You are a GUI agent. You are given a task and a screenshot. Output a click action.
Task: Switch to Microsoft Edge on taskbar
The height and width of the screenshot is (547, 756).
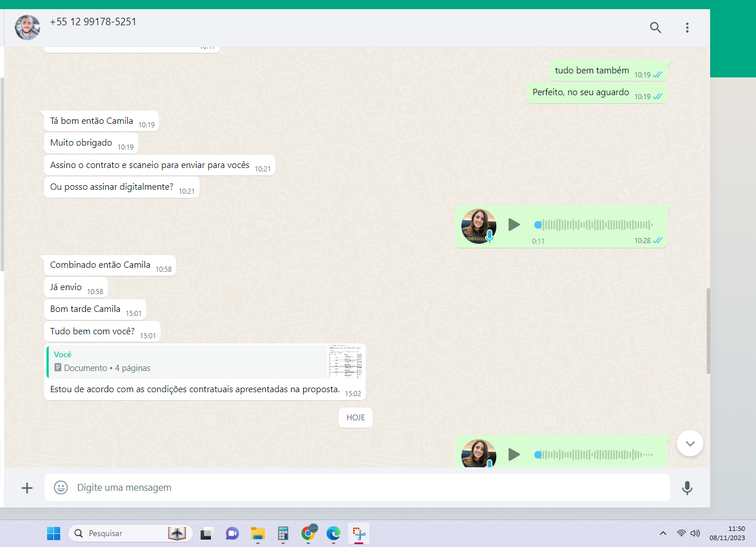[x=334, y=534]
